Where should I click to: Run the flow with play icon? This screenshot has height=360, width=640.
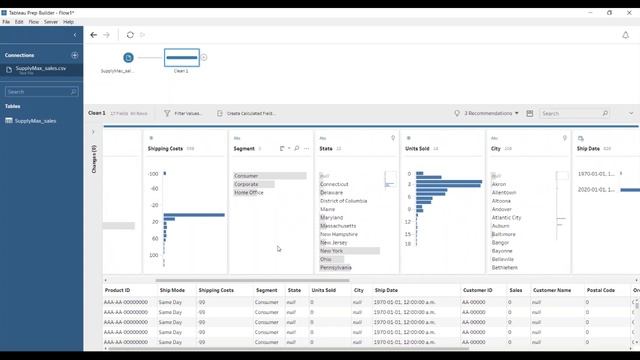pyautogui.click(x=142, y=35)
